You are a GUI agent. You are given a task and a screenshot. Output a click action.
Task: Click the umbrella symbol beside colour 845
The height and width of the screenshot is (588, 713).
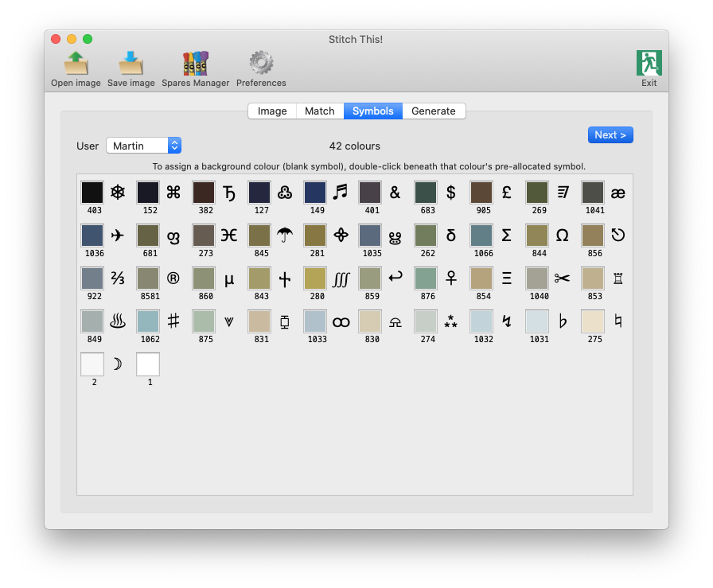(285, 236)
